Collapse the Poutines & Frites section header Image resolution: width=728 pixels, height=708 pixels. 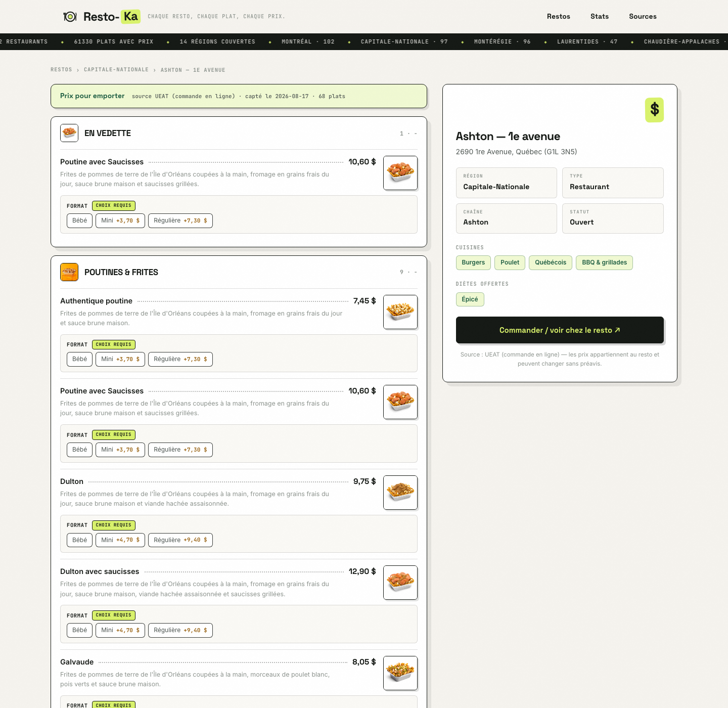coord(239,272)
